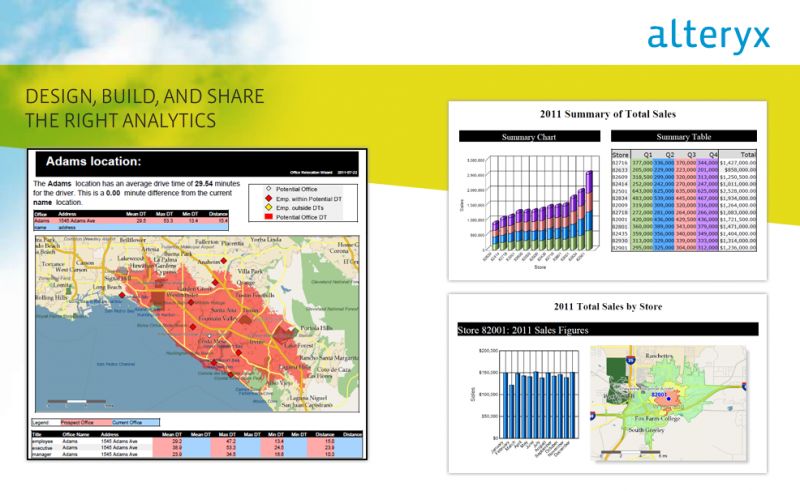Click the 'South Greeley' map label
800x491 pixels.
point(646,430)
